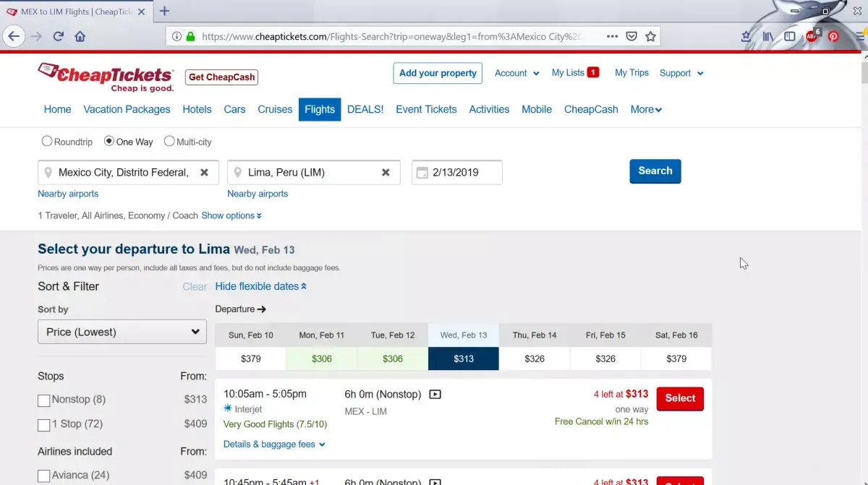Save page to Pocket
868x485 pixels.
coord(631,36)
